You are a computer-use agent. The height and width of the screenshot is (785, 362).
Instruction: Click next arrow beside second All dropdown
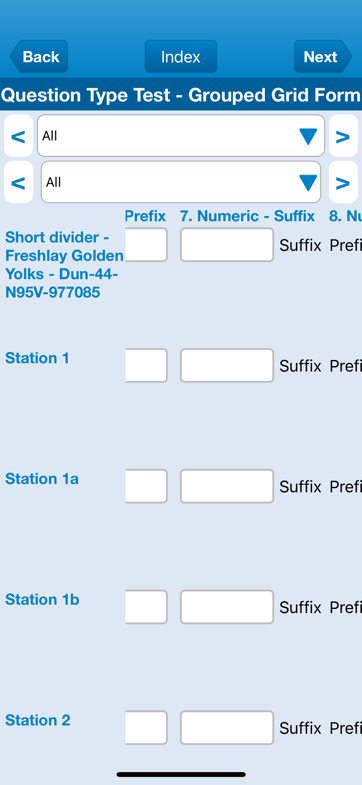click(x=343, y=182)
